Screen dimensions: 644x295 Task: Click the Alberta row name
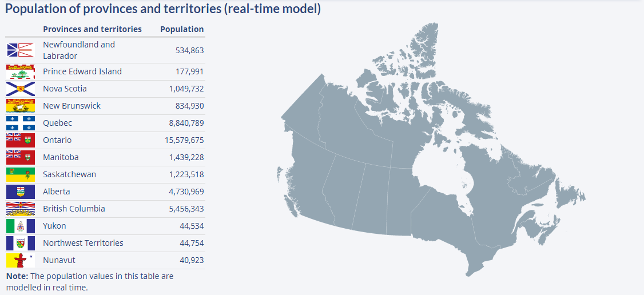click(x=56, y=192)
